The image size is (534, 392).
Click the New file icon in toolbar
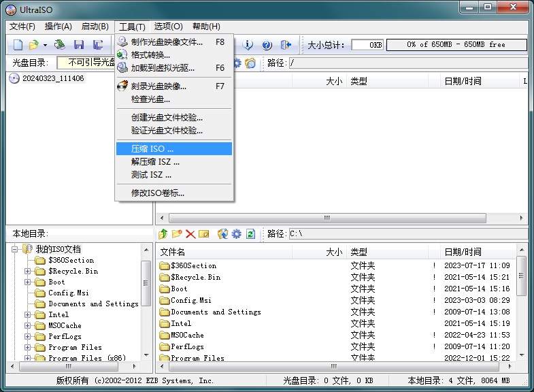tap(18, 45)
